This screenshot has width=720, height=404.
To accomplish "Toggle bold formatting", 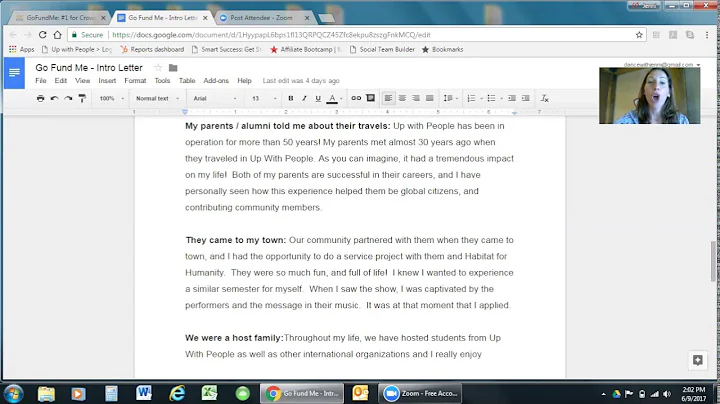I will 291,98.
